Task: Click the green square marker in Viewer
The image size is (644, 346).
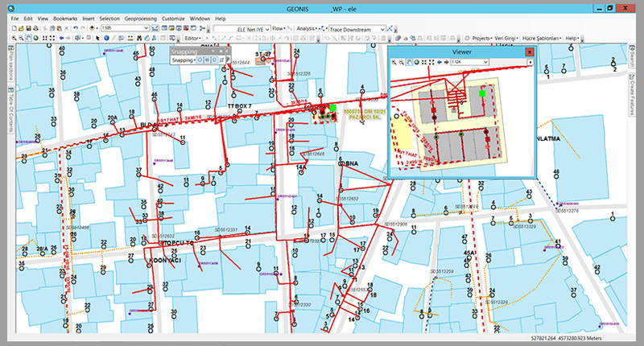Action: pos(482,93)
